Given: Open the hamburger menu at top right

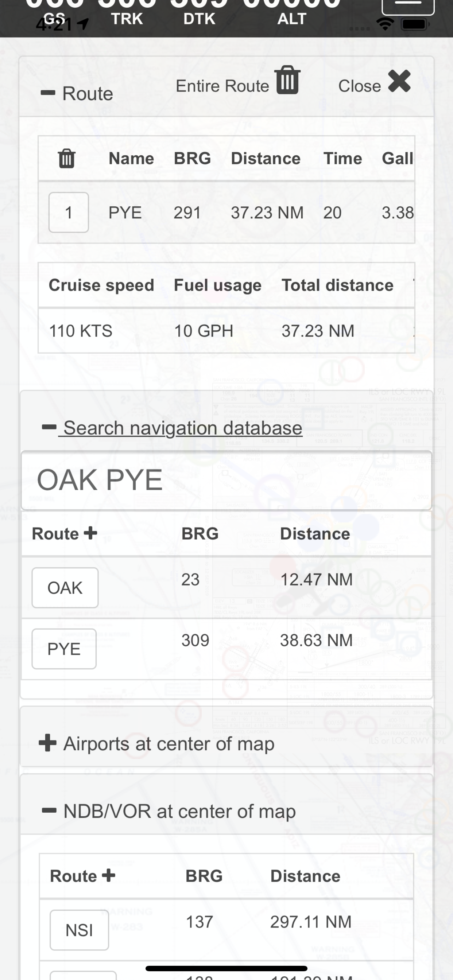Looking at the screenshot, I should click(x=408, y=5).
